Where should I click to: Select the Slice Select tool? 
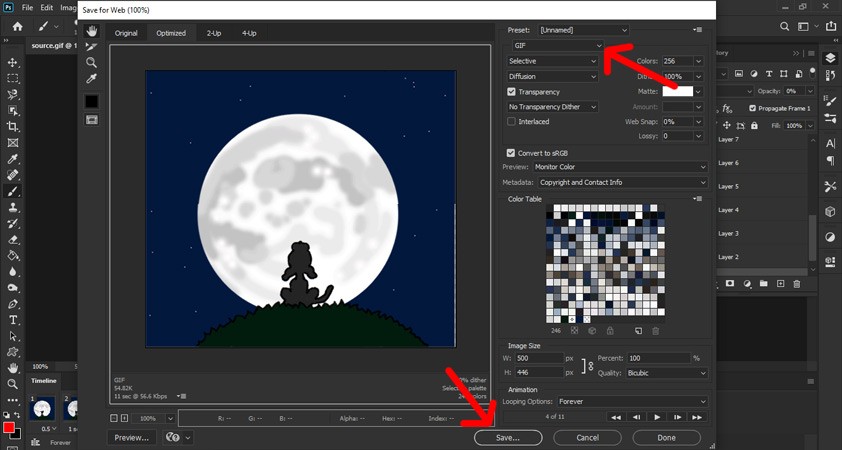pyautogui.click(x=92, y=46)
